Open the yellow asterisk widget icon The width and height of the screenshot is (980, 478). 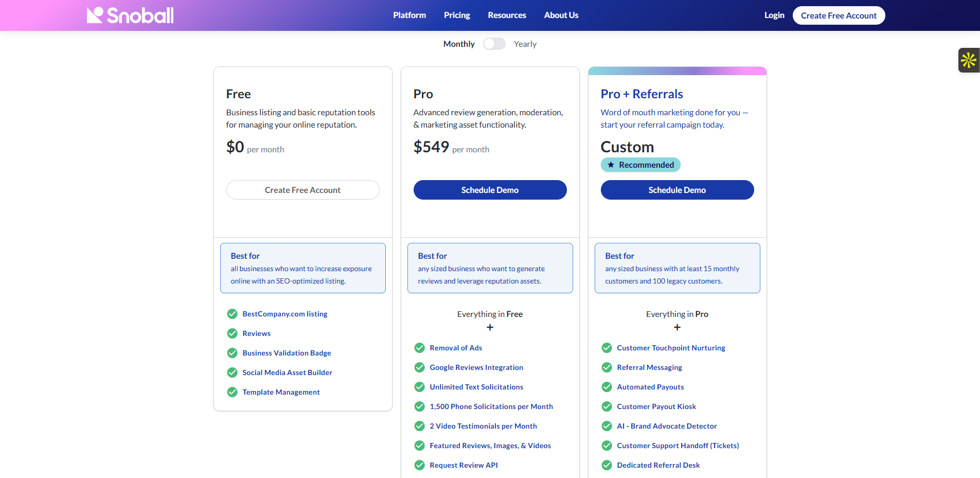pyautogui.click(x=968, y=60)
